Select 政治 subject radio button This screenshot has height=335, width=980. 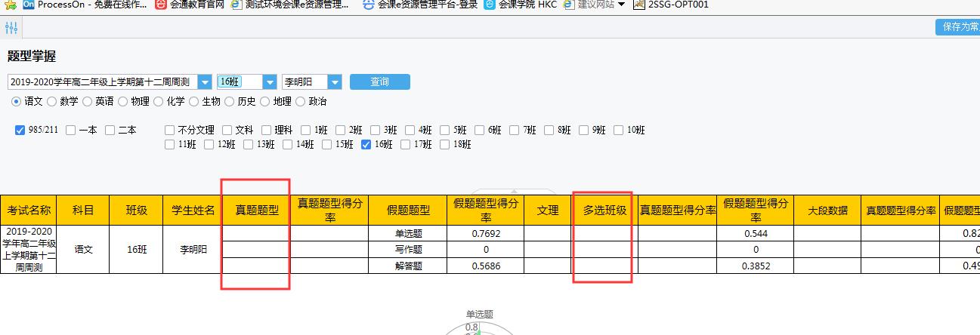click(x=301, y=101)
